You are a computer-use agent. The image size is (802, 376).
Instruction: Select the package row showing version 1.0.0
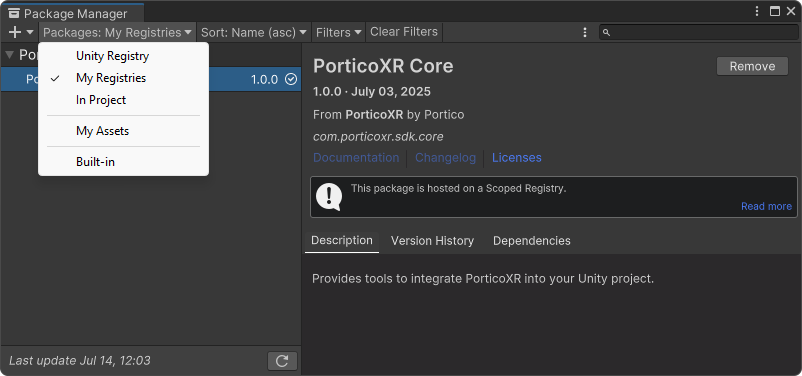pyautogui.click(x=151, y=79)
